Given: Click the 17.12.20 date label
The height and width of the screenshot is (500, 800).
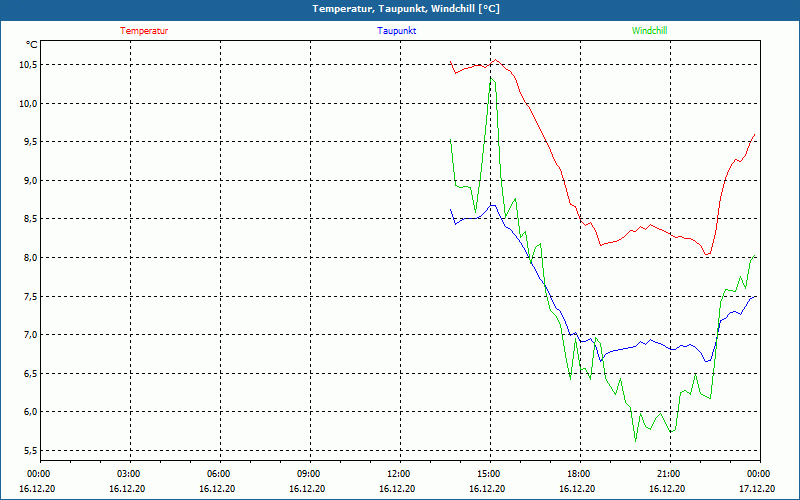Looking at the screenshot, I should 757,488.
